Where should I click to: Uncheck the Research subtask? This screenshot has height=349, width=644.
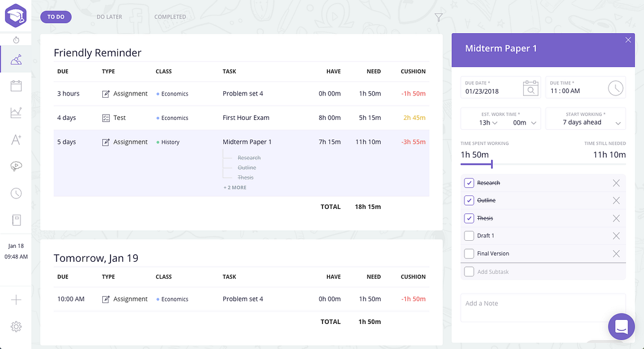(x=469, y=183)
